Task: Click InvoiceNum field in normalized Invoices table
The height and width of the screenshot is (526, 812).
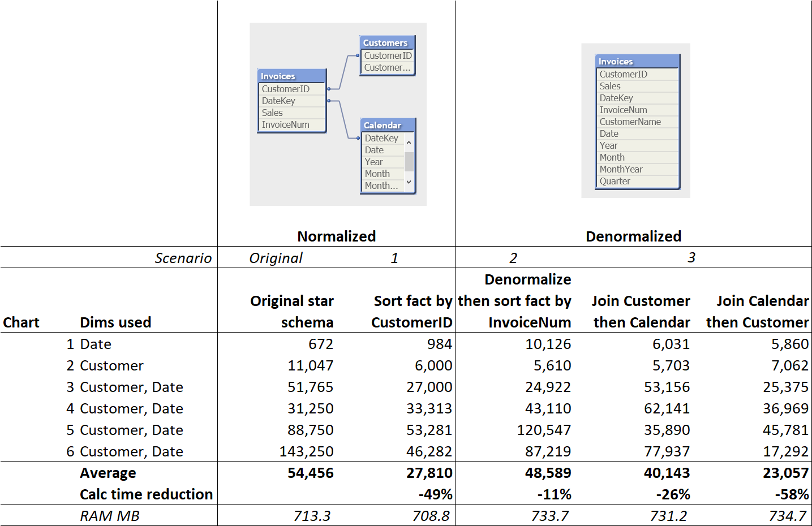Action: [292, 124]
